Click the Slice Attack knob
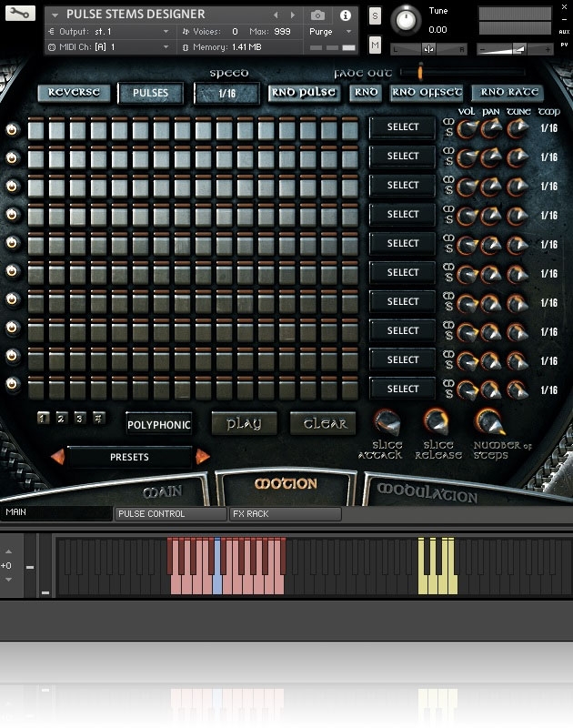The width and height of the screenshot is (573, 728). 387,421
